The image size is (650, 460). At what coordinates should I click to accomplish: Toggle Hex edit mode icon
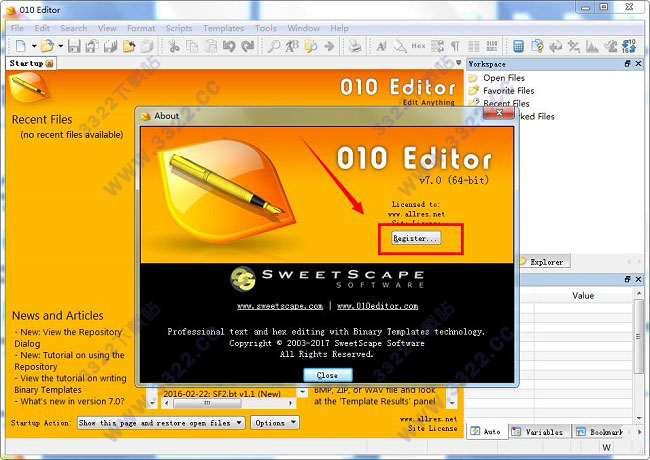(418, 46)
